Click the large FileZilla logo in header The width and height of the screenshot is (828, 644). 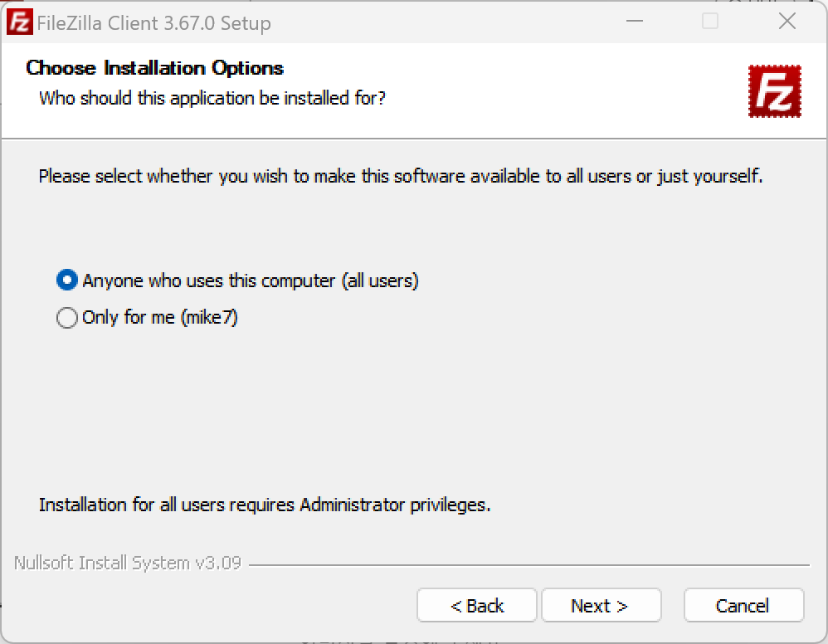tap(775, 91)
